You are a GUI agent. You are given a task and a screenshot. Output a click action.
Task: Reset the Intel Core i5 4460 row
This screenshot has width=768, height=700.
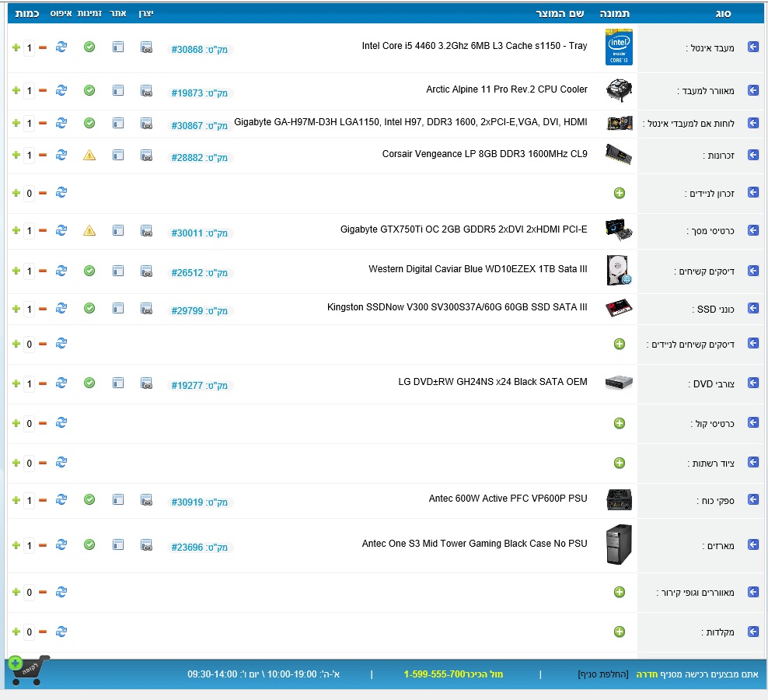[x=61, y=47]
